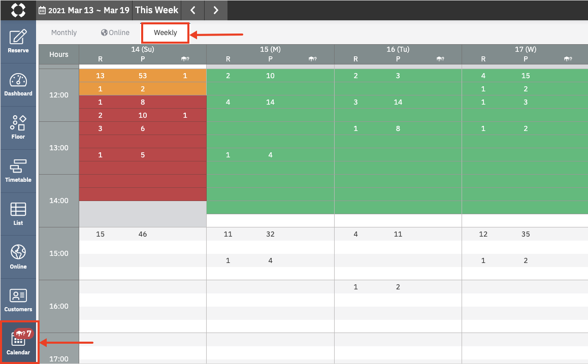Viewport: 588px width, 364px height.
Task: Switch to the Online tab
Action: (115, 32)
